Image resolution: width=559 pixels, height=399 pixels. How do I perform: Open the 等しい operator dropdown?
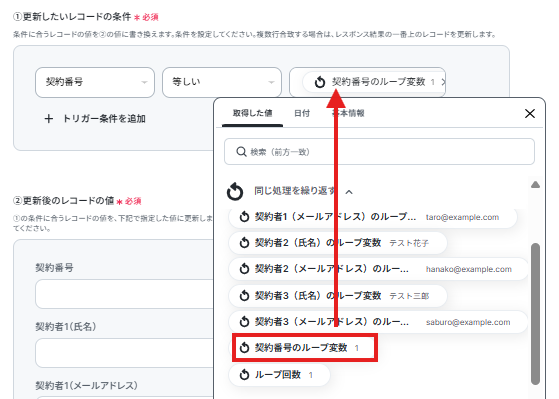pyautogui.click(x=222, y=82)
